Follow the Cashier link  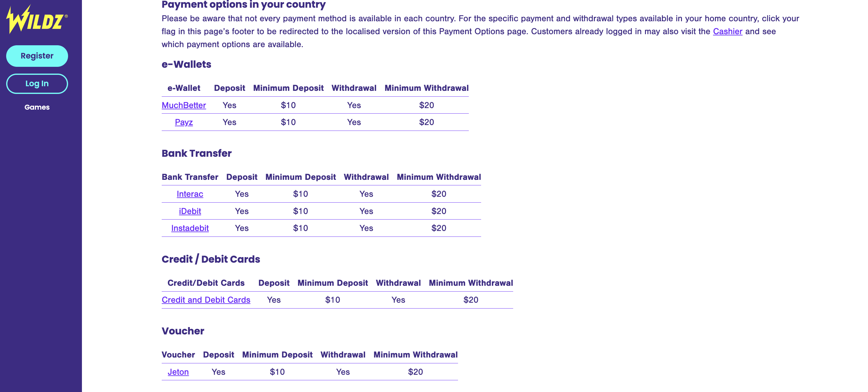728,31
